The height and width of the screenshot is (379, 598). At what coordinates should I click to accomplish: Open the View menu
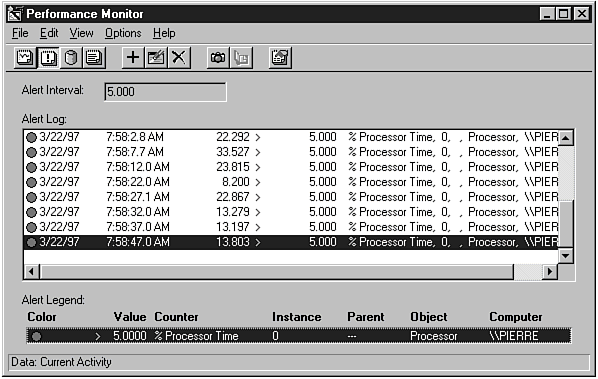click(x=81, y=33)
